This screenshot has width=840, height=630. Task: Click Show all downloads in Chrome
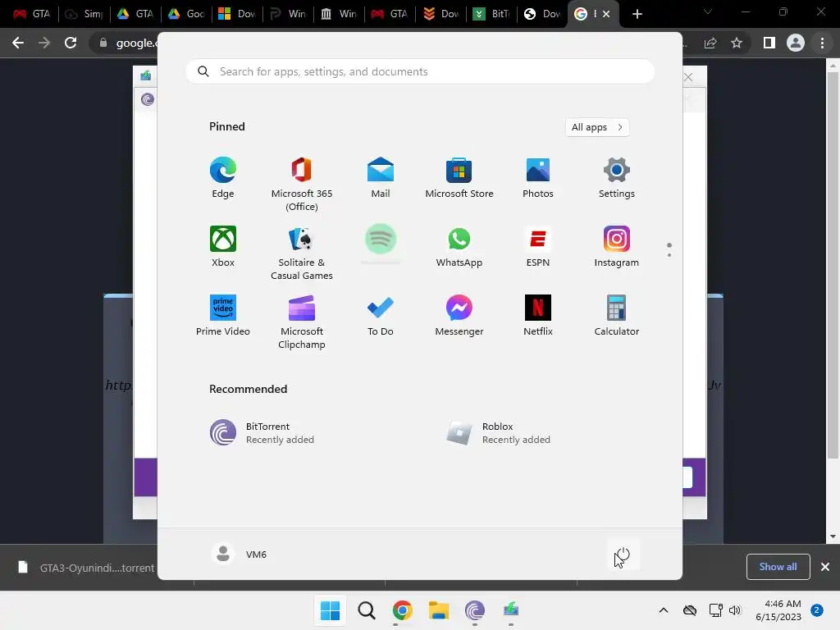tap(778, 567)
